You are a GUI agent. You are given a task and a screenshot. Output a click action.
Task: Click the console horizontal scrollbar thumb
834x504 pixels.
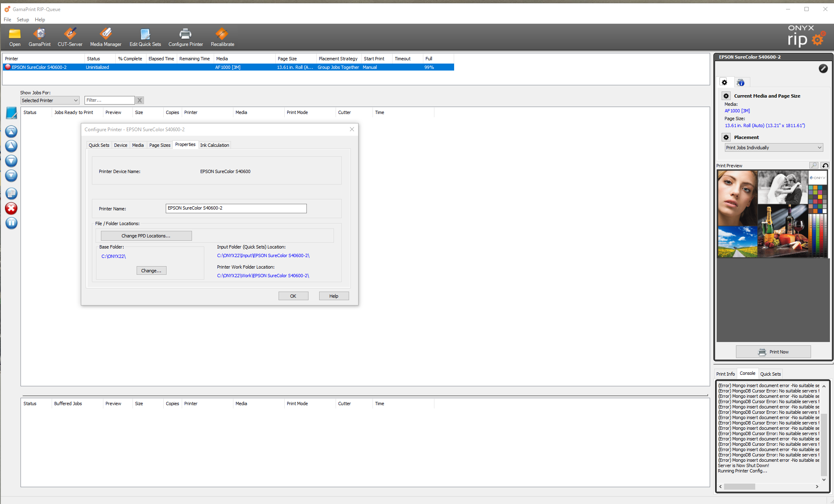(x=739, y=487)
